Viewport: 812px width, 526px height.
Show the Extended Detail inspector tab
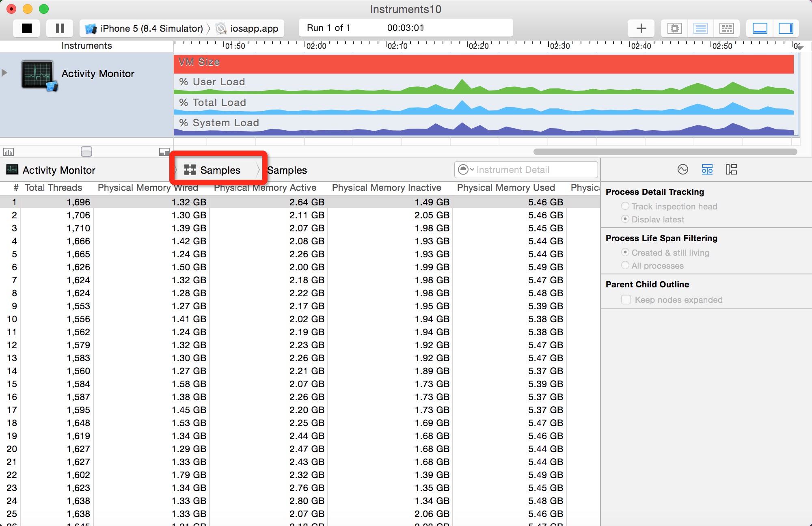pos(732,169)
